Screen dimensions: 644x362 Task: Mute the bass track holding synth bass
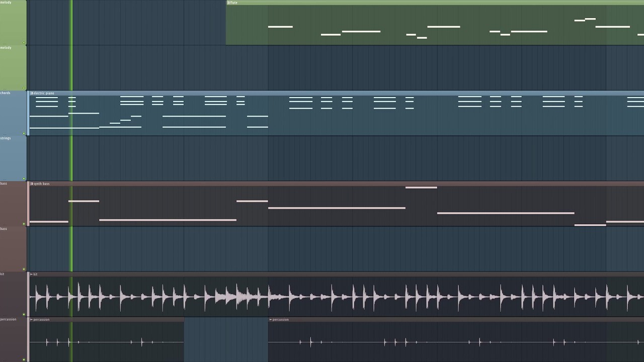24,224
